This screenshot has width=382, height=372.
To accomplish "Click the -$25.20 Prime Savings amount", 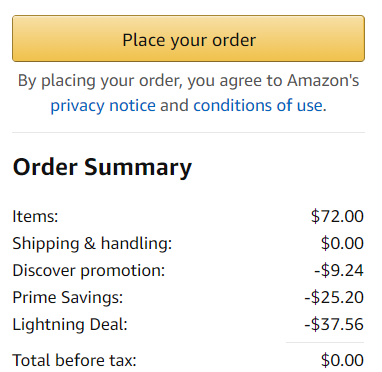I will (334, 297).
